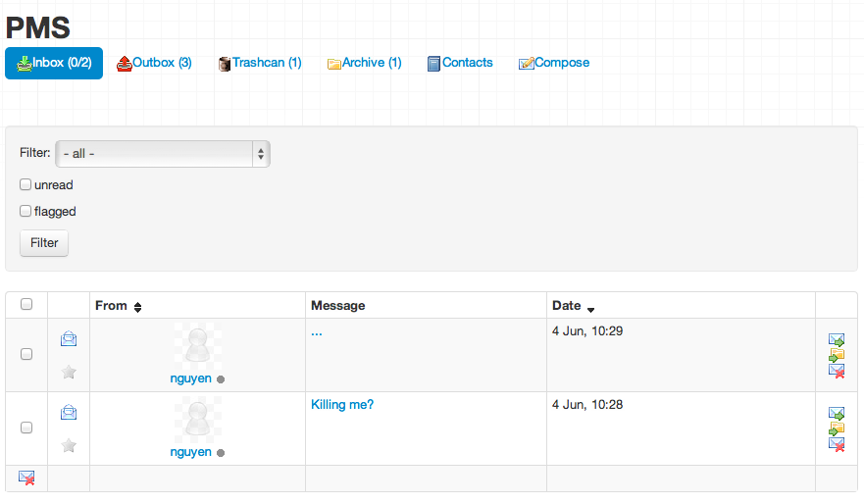Click the open-envelope read-status icon on the Killing me? row
This screenshot has width=864, height=504.
point(69,412)
